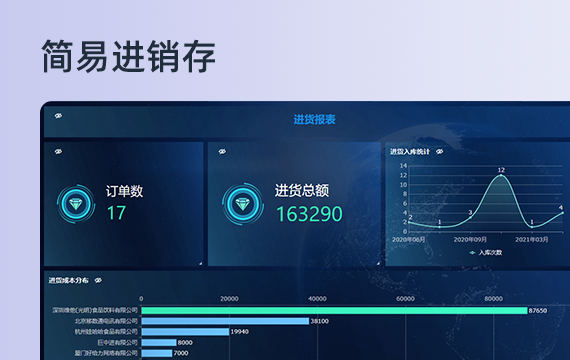Click the green bar valued 87650
570x360 pixels.
point(334,311)
